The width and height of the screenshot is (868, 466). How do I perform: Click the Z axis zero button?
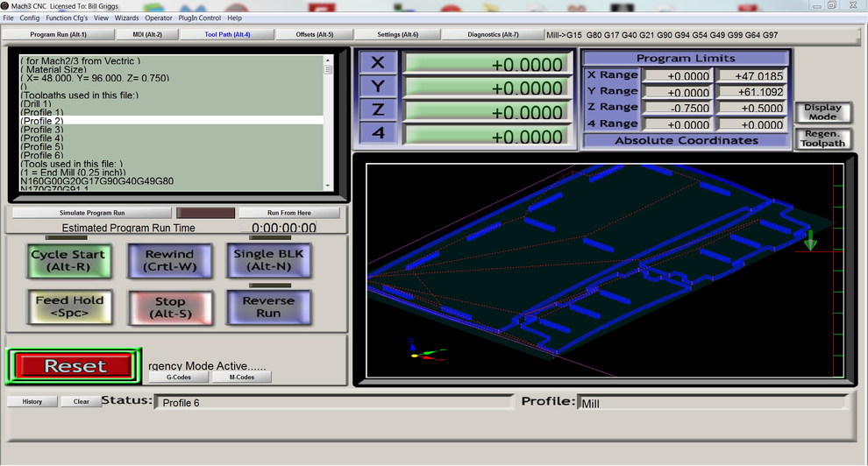[378, 110]
